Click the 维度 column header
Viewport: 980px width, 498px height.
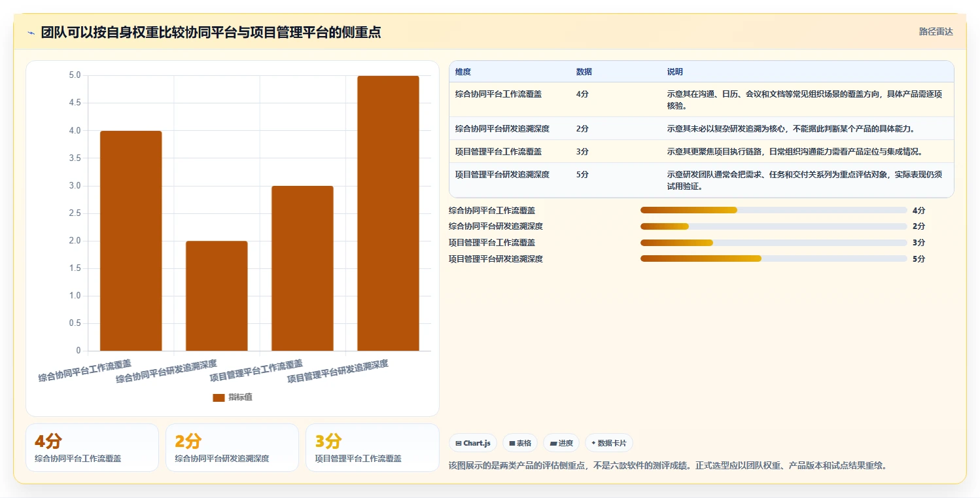[x=463, y=71]
